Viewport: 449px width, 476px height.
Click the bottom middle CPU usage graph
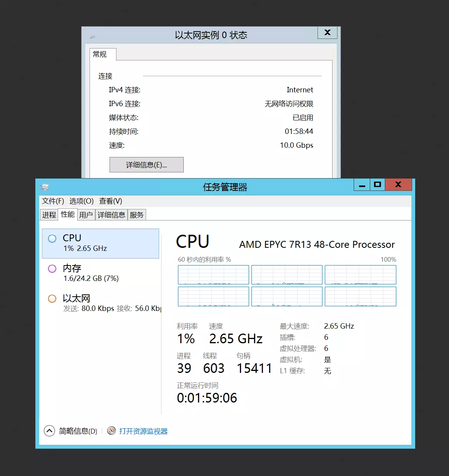click(x=287, y=296)
